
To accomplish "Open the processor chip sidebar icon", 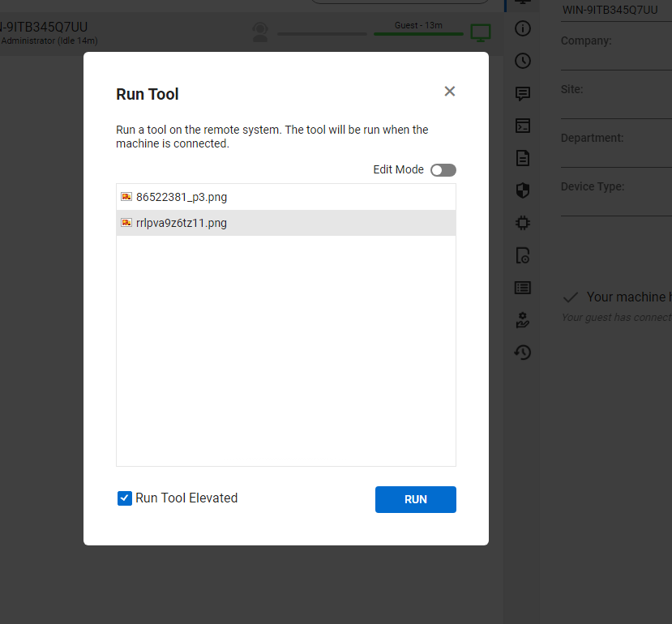I will [x=523, y=223].
